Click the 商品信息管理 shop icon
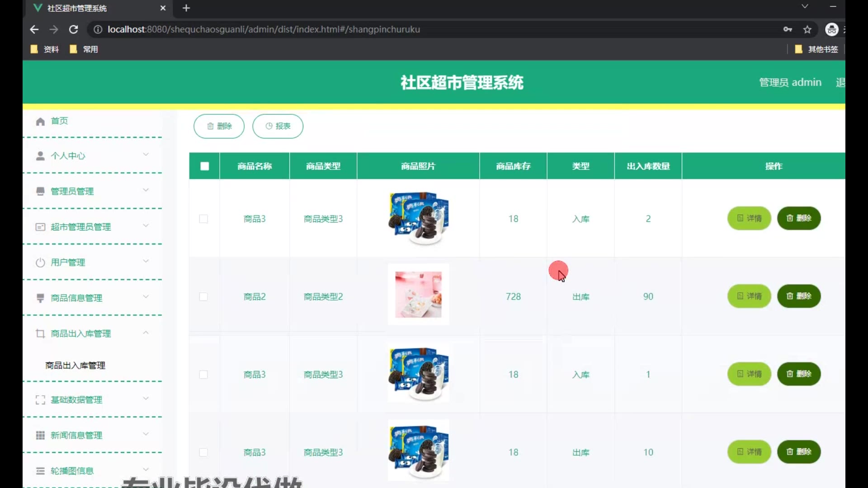This screenshot has height=488, width=868. click(x=40, y=298)
